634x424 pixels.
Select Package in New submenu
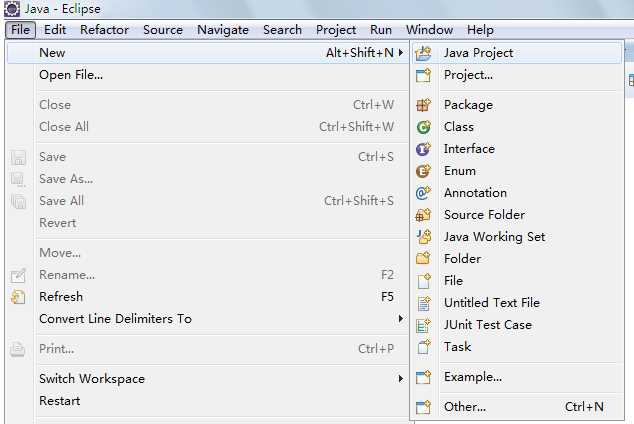[517, 105]
